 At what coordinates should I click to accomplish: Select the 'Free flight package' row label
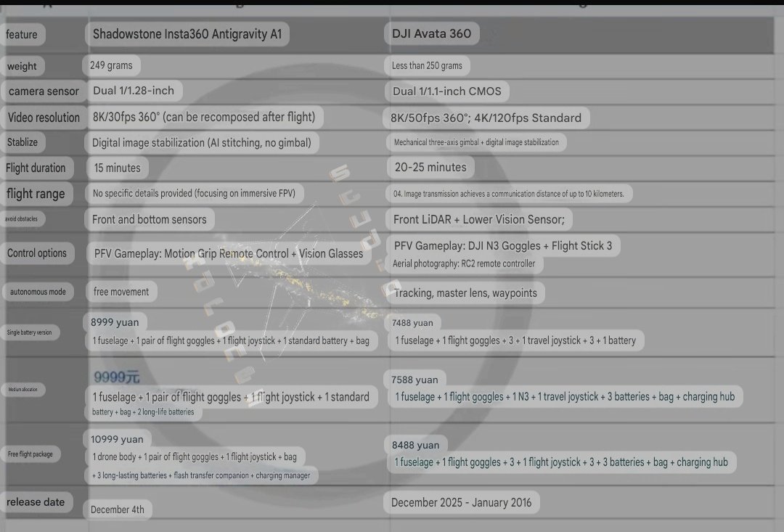(x=30, y=454)
